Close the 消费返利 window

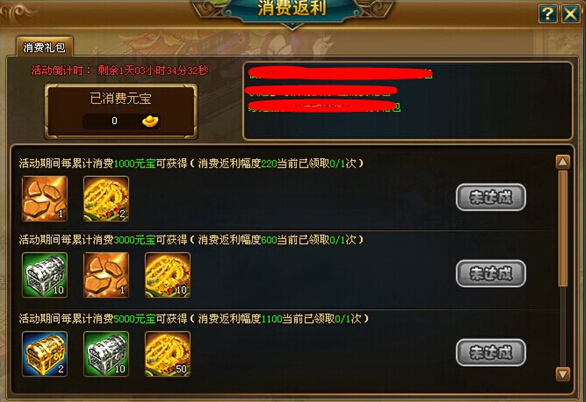[x=571, y=14]
